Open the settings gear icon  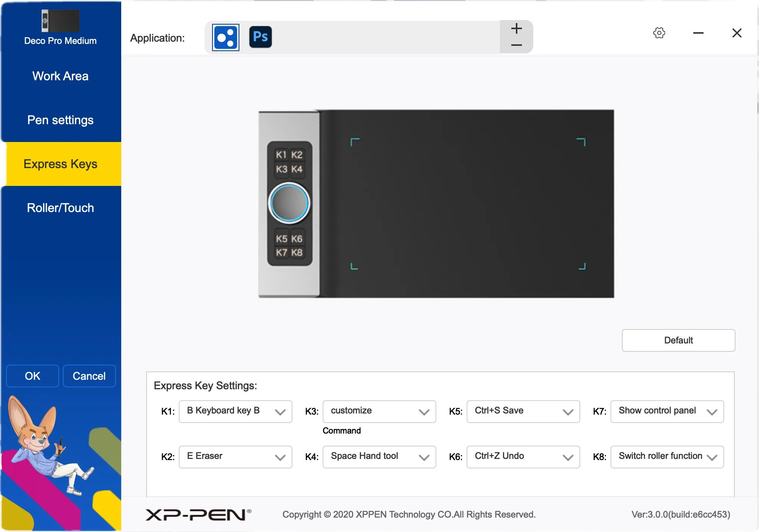pos(659,33)
